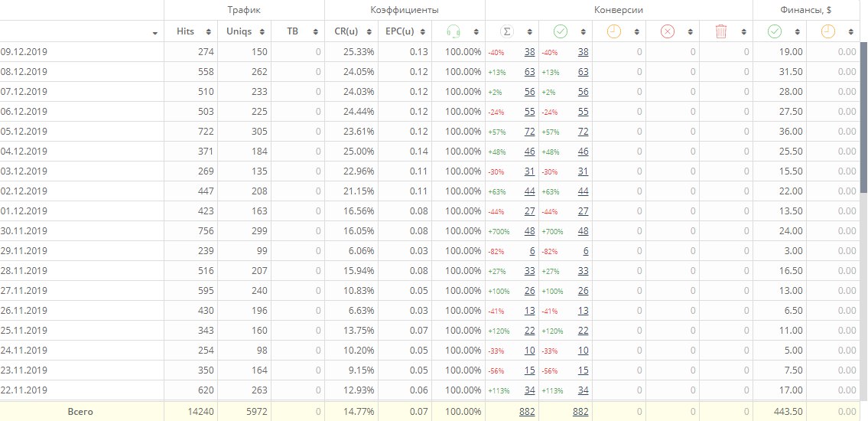868x421 pixels.
Task: Click sort arrows beside the headphones icon
Action: pos(476,32)
